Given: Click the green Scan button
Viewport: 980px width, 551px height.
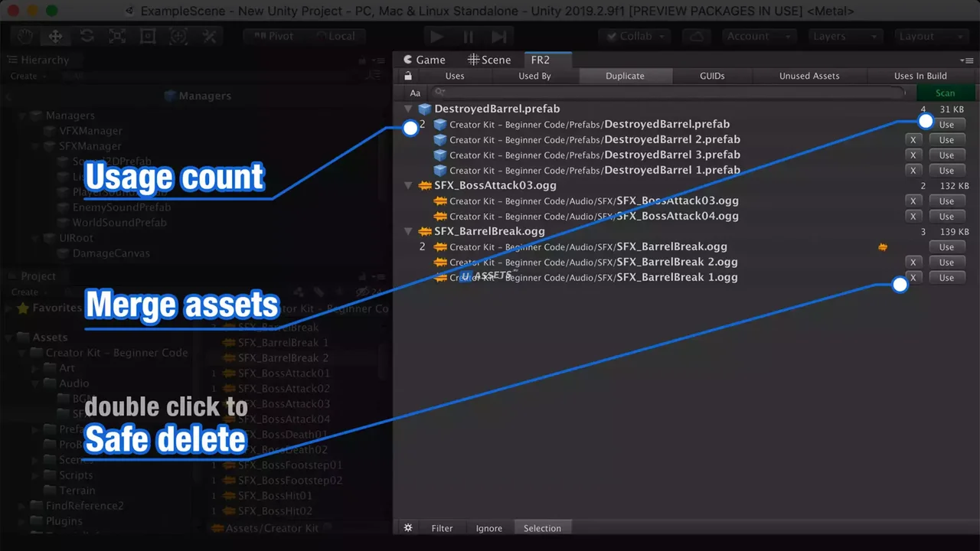Looking at the screenshot, I should tap(945, 93).
